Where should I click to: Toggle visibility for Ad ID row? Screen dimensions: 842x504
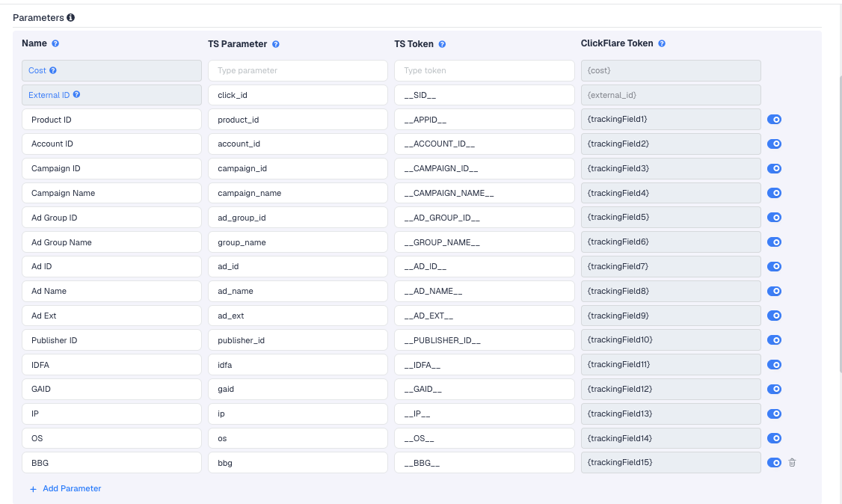coord(774,267)
